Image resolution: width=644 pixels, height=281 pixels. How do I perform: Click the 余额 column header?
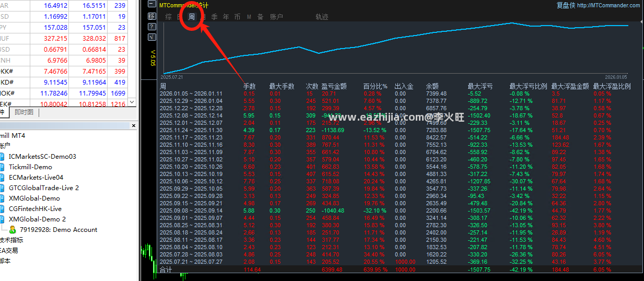(432, 86)
